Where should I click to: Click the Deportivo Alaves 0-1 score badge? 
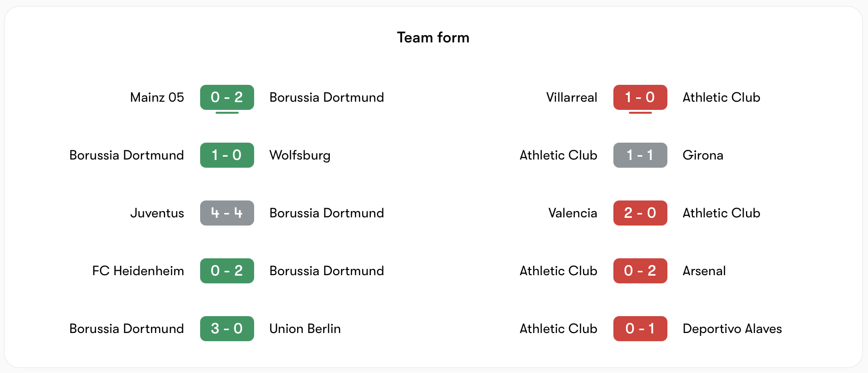[x=640, y=329]
